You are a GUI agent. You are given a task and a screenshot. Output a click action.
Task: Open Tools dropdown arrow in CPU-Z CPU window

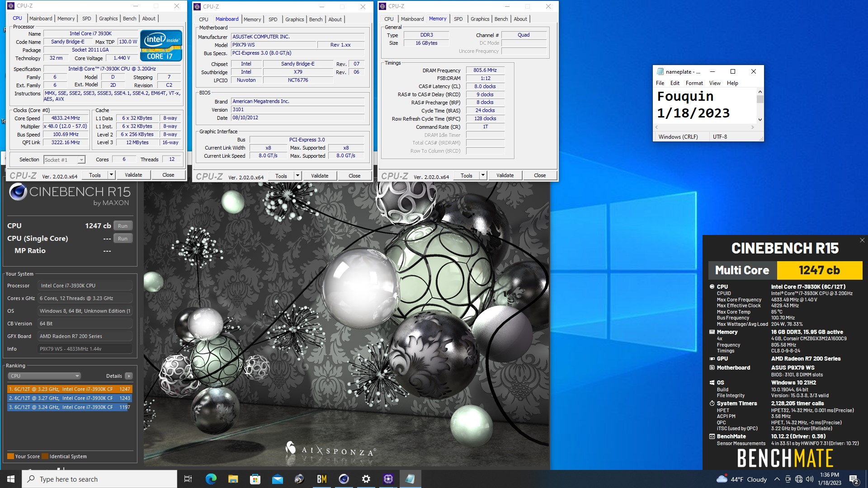tap(111, 175)
